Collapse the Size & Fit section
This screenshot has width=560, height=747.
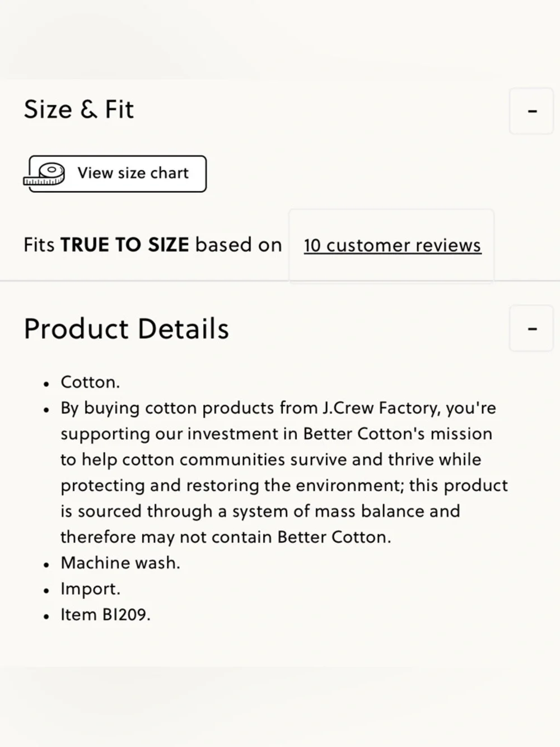coord(531,111)
